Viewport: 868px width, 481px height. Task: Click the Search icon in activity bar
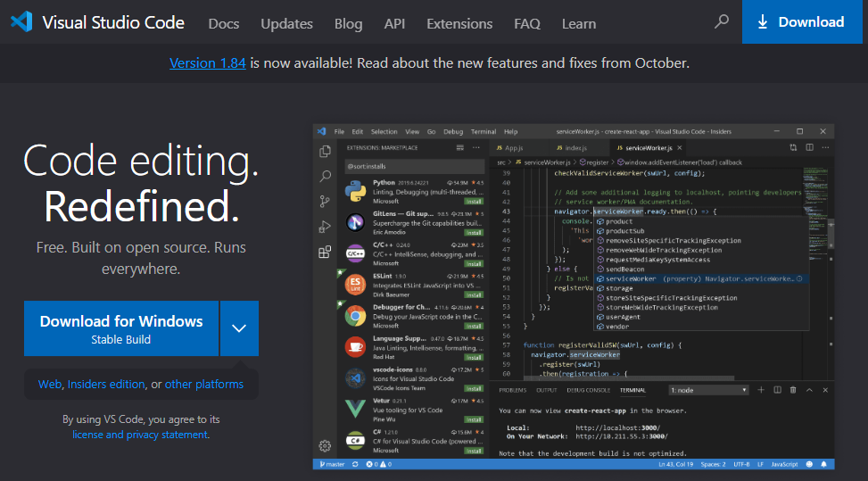tap(325, 176)
